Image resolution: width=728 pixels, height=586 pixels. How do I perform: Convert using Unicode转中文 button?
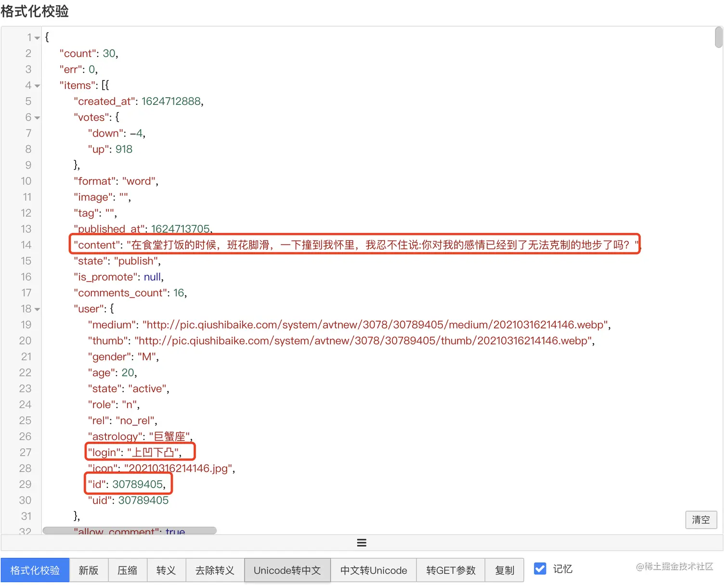(287, 570)
